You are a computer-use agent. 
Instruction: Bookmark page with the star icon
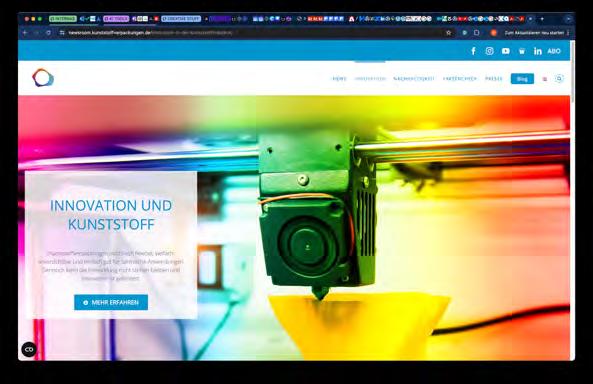click(449, 33)
